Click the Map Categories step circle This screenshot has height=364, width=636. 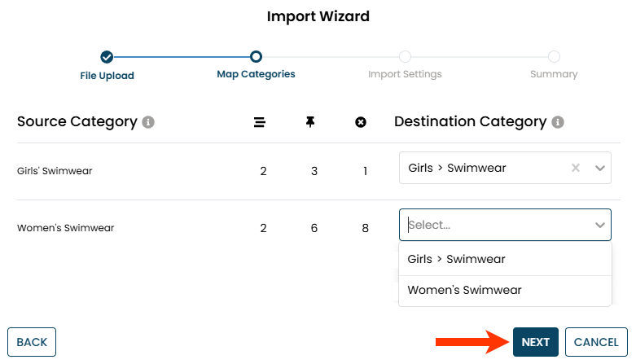256,57
